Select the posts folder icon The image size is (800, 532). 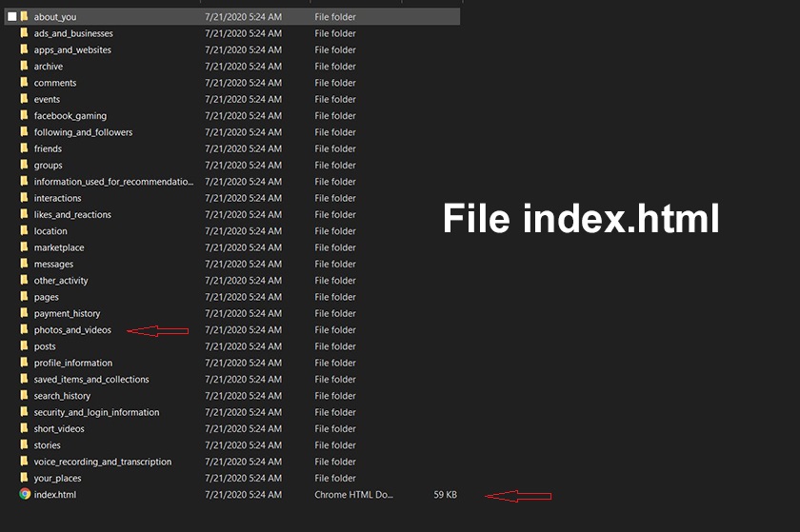(25, 346)
